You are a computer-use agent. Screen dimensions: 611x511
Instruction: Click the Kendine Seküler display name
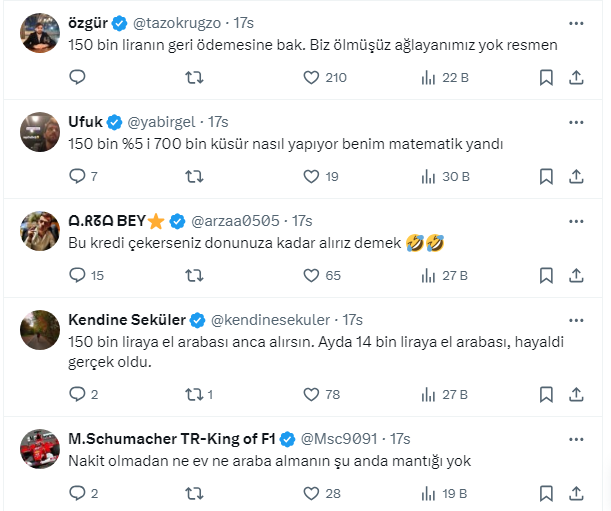click(127, 320)
